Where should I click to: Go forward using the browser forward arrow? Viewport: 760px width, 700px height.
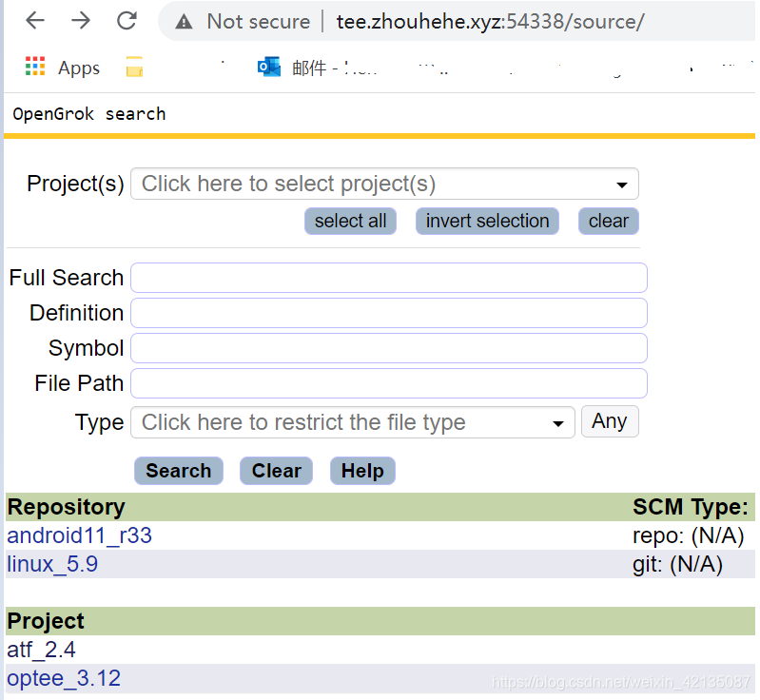click(x=81, y=20)
